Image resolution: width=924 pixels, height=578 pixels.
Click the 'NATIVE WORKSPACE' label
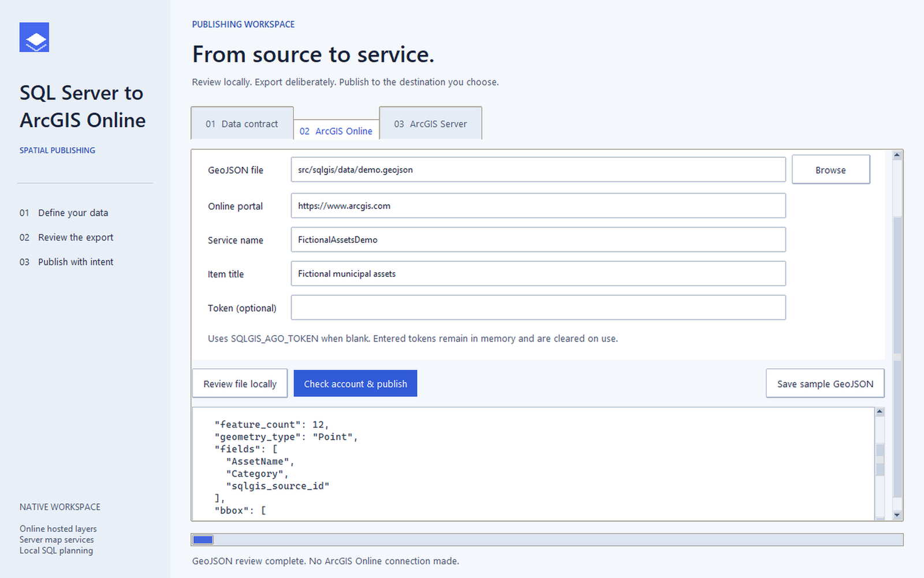pos(60,507)
